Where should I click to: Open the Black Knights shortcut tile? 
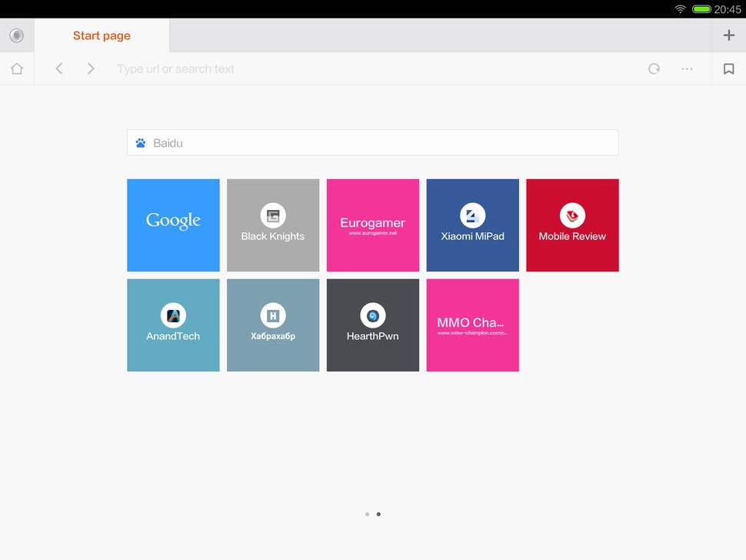(273, 225)
